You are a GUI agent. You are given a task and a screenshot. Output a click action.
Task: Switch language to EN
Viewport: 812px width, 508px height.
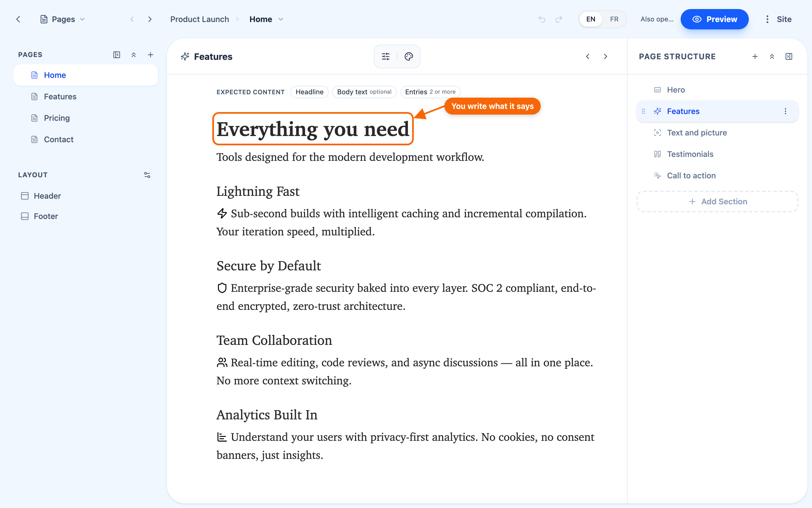pos(591,19)
